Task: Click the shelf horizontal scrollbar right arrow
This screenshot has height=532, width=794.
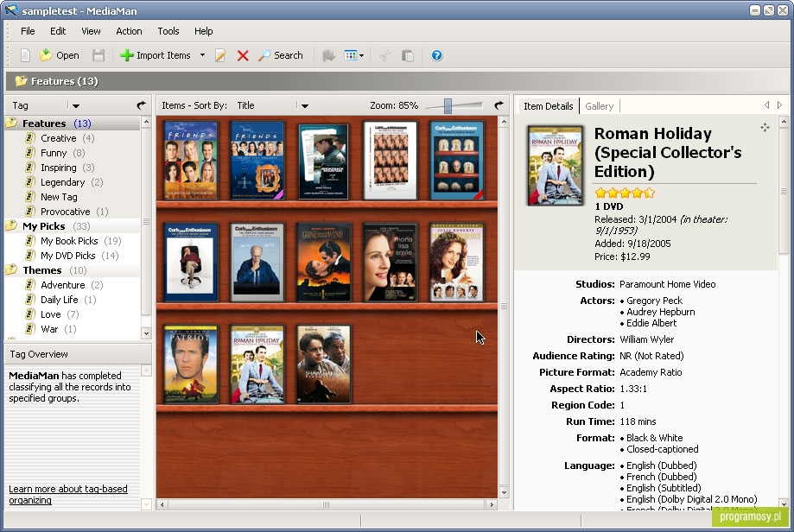Action: tap(492, 504)
